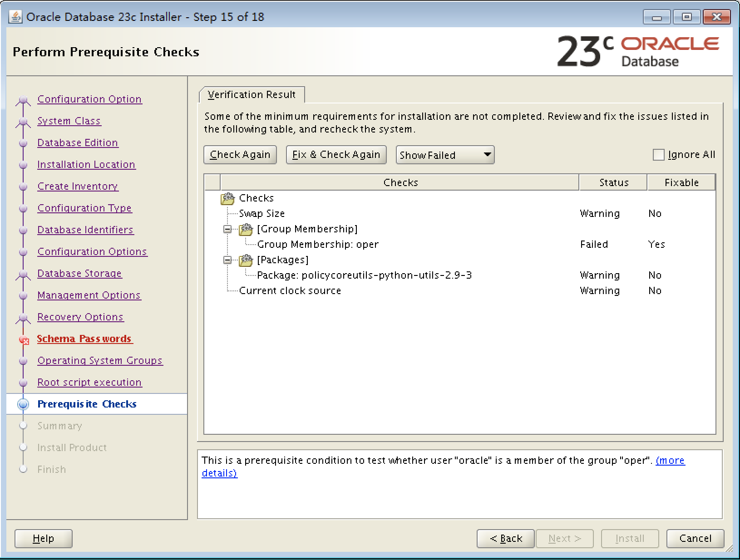Go to Root script execution step
This screenshot has width=740, height=560.
click(89, 382)
